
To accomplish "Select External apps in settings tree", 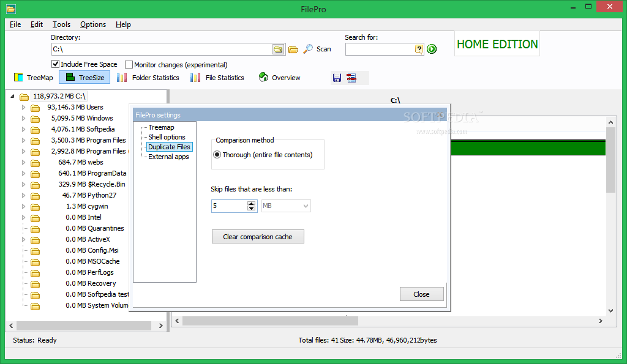I will (x=168, y=157).
